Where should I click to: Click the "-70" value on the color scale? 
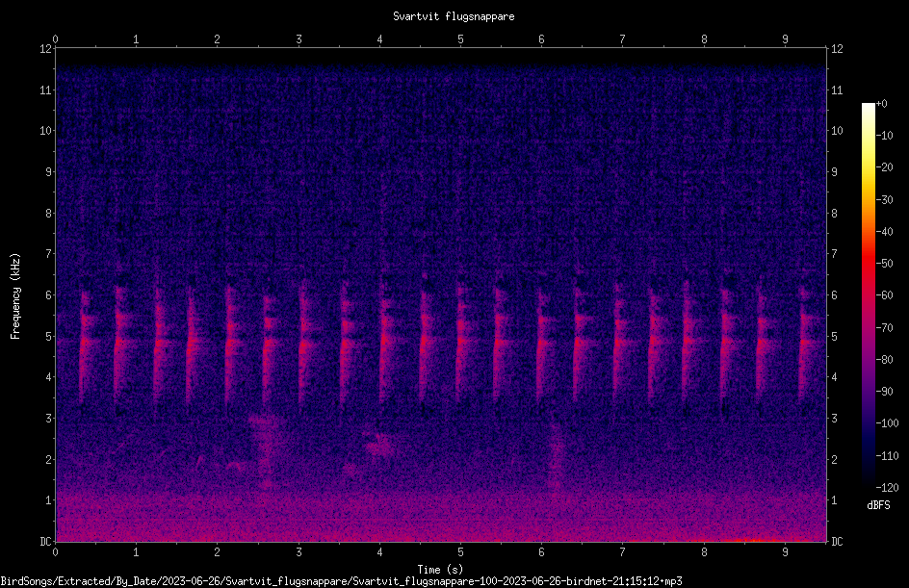point(884,328)
